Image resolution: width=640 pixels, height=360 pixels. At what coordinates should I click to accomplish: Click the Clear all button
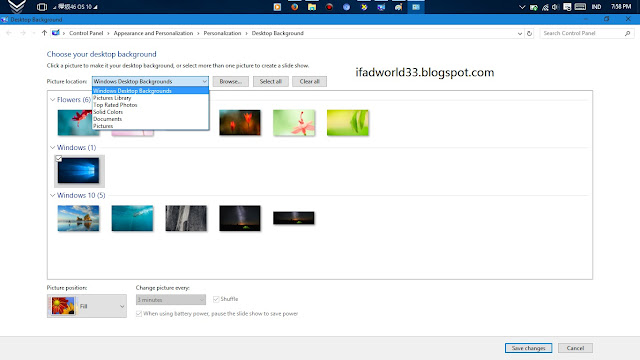[309, 81]
